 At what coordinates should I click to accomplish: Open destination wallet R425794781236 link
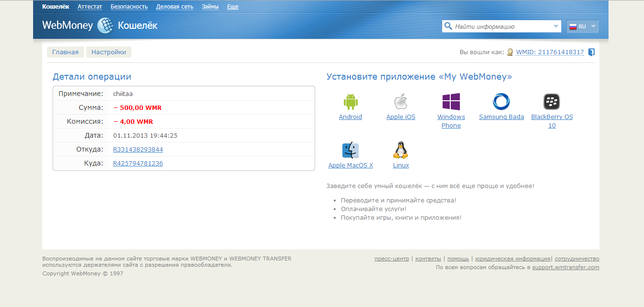point(138,164)
